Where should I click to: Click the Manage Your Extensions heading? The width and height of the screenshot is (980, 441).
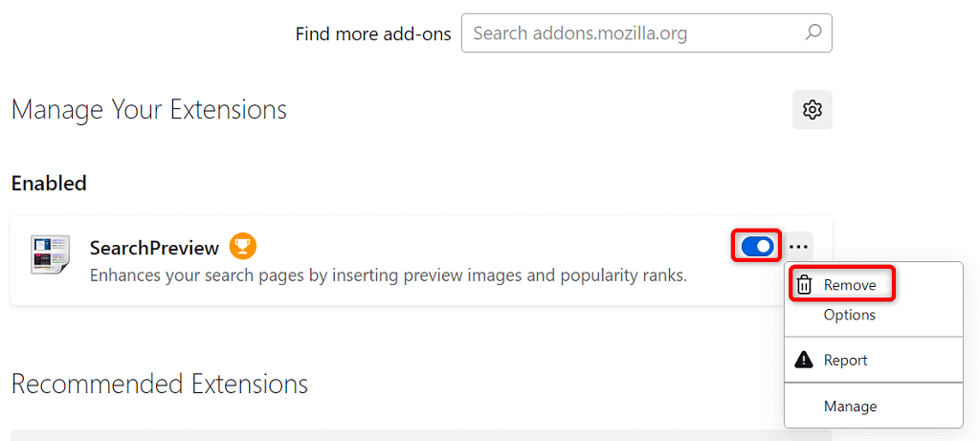(149, 110)
